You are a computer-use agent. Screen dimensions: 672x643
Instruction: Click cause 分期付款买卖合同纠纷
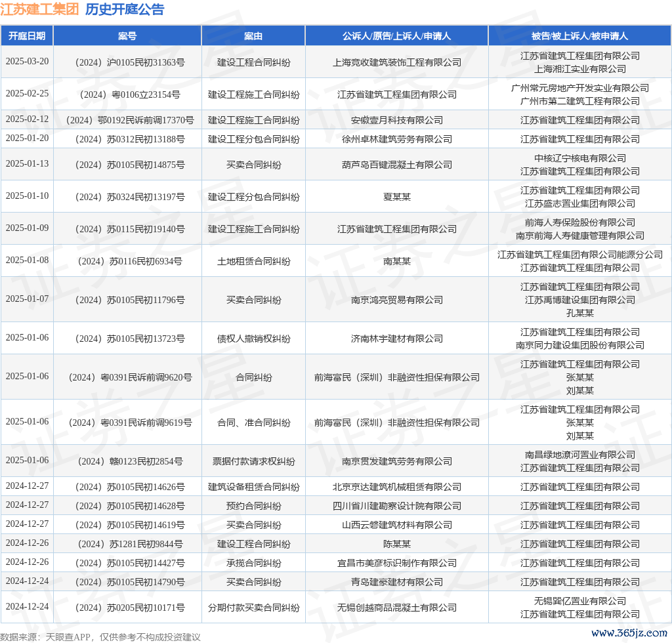coord(253,608)
